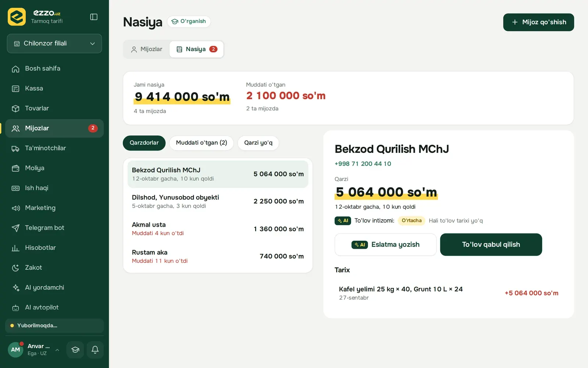588x368 pixels.
Task: Open Moliya finance section
Action: (x=54, y=168)
